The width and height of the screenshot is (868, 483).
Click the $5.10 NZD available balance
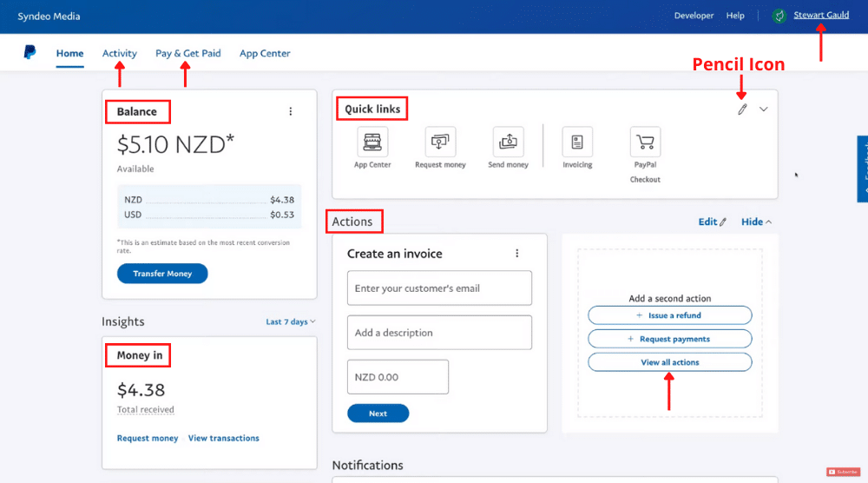point(175,144)
